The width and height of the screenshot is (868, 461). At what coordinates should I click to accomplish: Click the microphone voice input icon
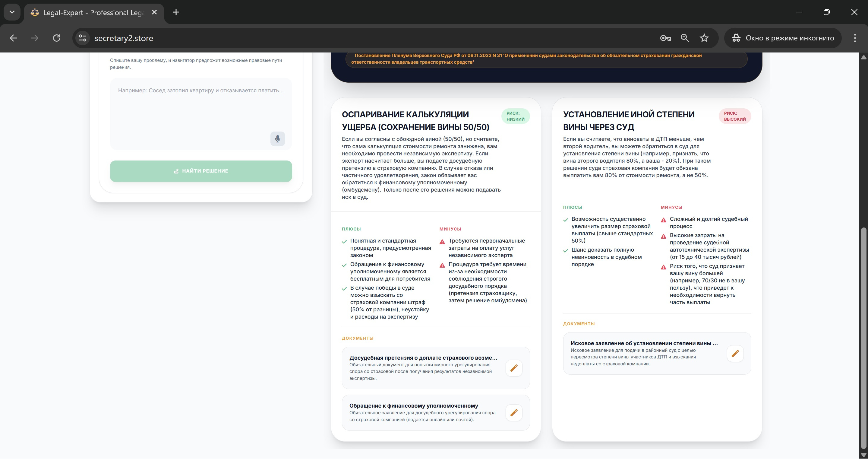click(277, 139)
